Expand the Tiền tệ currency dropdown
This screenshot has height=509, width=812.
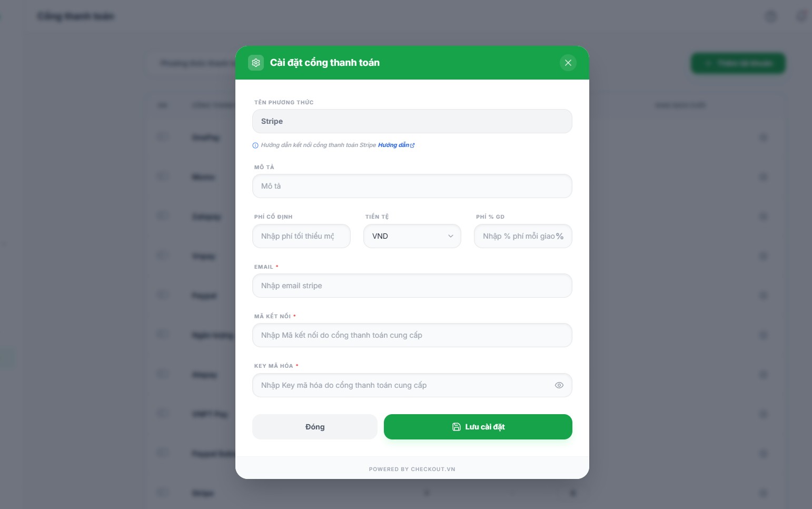412,236
